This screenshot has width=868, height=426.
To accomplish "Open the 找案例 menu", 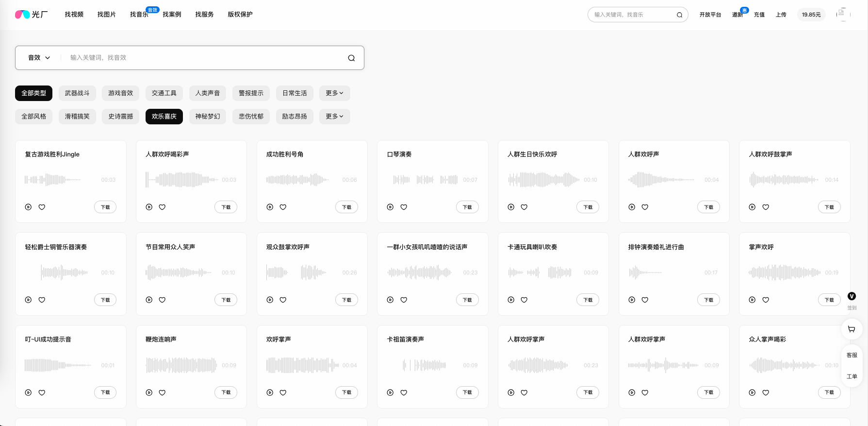I will click(172, 15).
